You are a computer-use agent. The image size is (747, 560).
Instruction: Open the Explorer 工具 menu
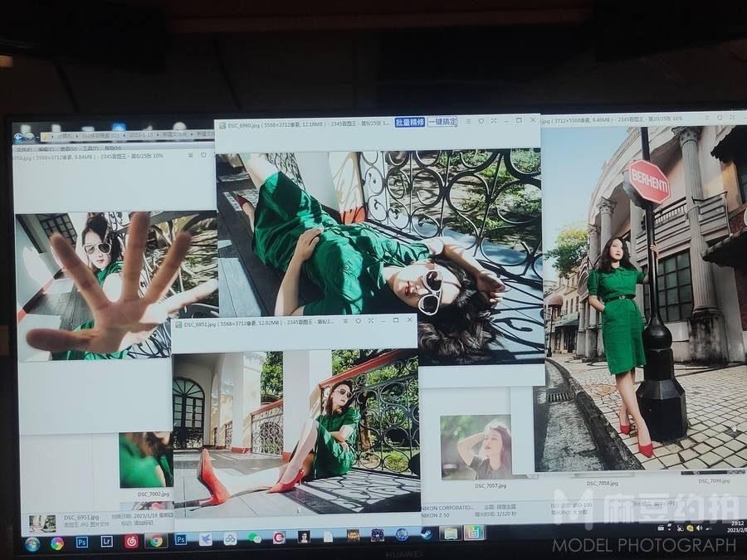tap(90, 149)
